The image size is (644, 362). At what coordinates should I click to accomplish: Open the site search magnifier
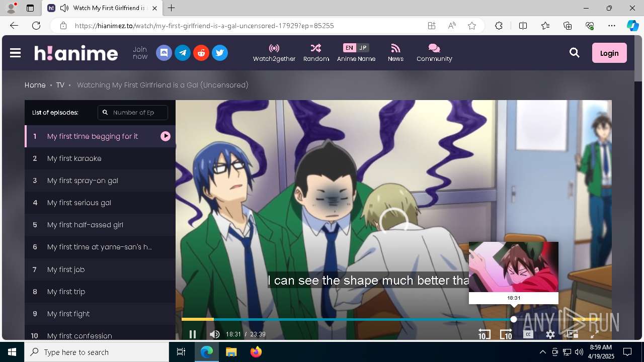[x=575, y=53]
